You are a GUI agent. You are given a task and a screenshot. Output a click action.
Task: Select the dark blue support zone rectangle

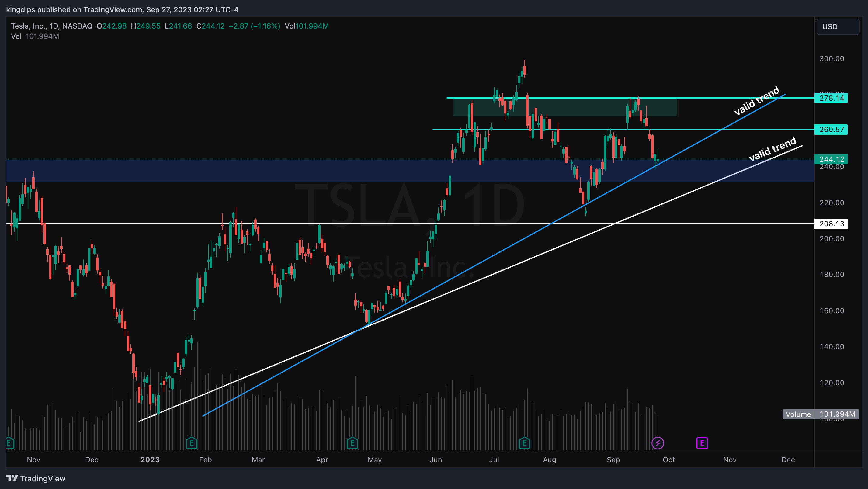[410, 171]
